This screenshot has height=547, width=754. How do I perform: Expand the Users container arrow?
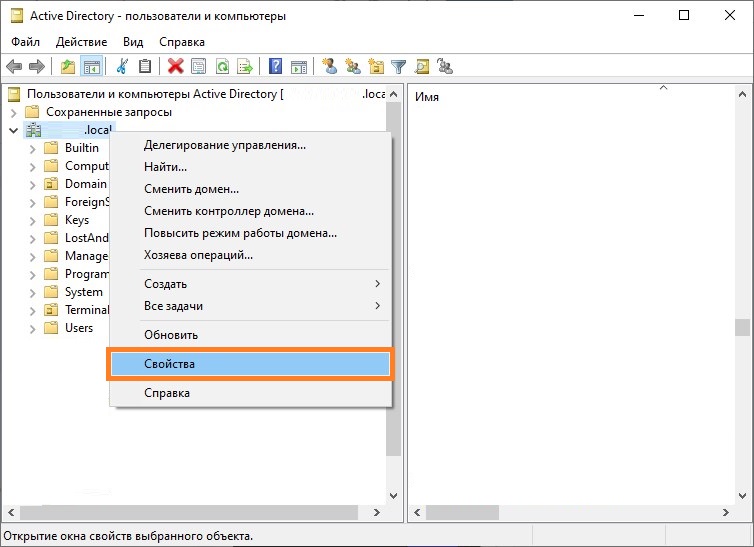(x=33, y=328)
